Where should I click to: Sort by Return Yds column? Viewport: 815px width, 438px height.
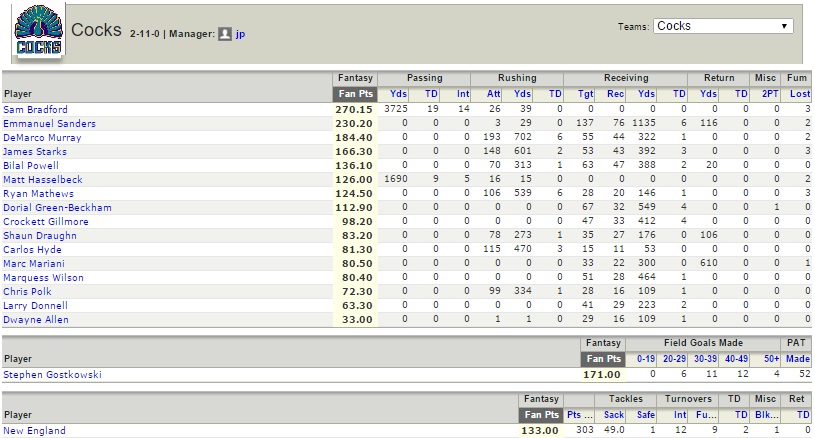708,94
